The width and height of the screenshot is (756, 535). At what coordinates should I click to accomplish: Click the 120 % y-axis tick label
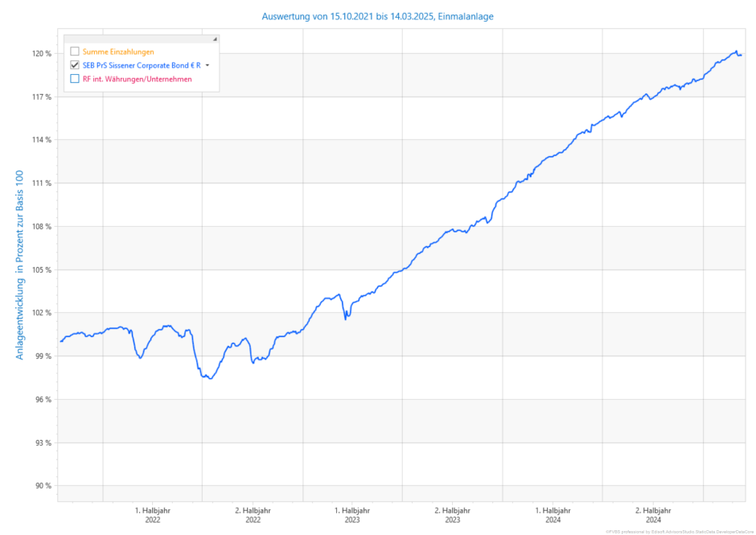coord(42,54)
